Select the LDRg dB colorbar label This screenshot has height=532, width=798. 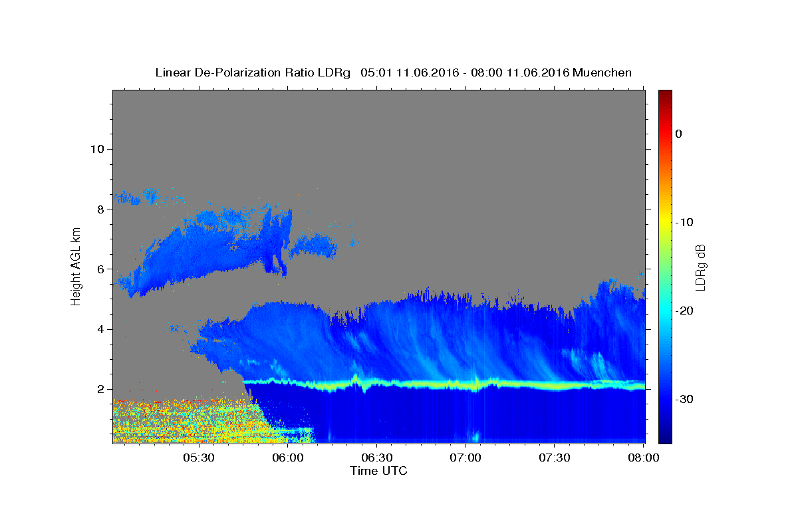(x=700, y=266)
